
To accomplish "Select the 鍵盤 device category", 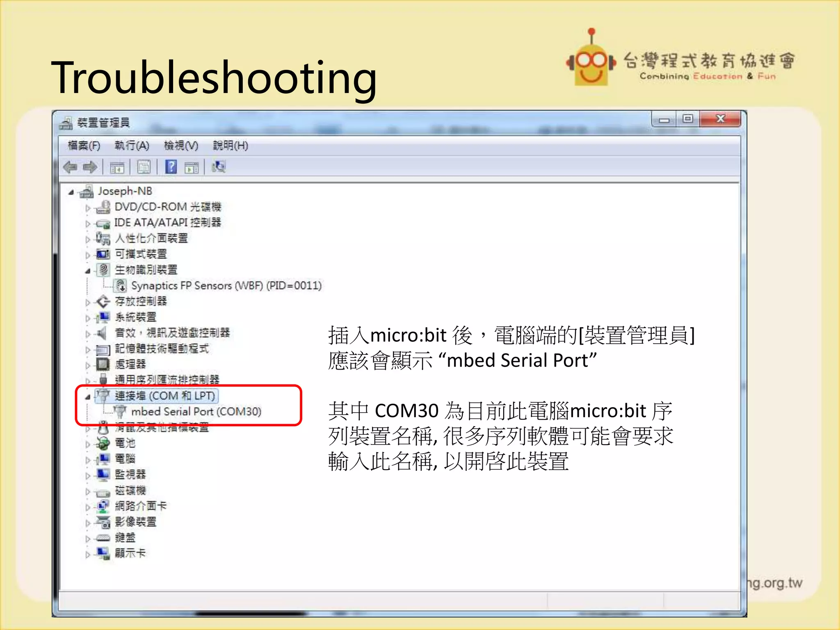I will 125,537.
